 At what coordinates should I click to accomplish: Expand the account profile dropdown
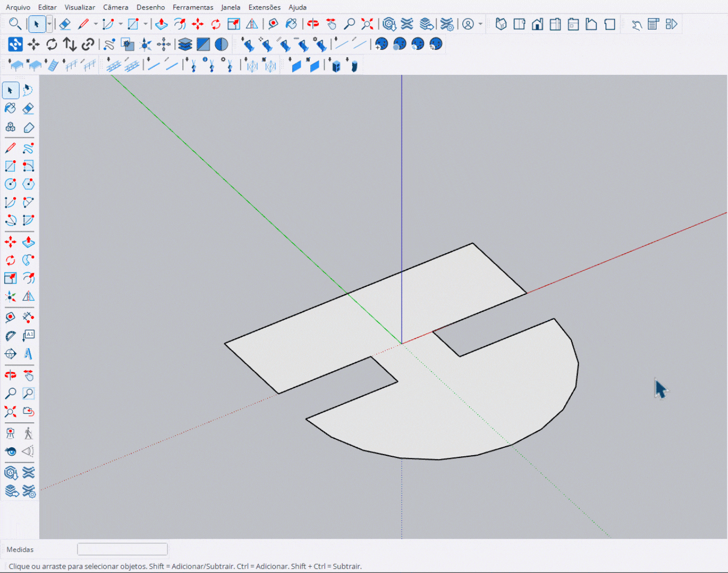pos(480,24)
